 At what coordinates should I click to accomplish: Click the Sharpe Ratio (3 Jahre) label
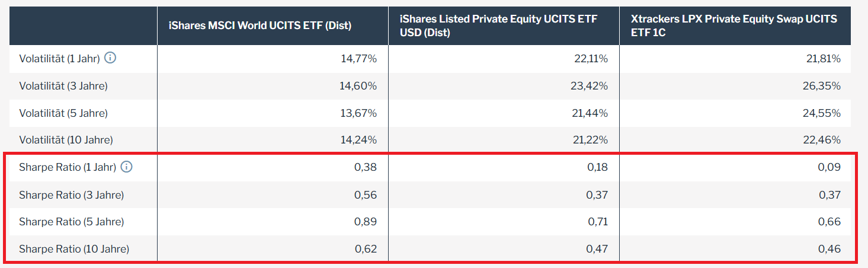click(71, 194)
